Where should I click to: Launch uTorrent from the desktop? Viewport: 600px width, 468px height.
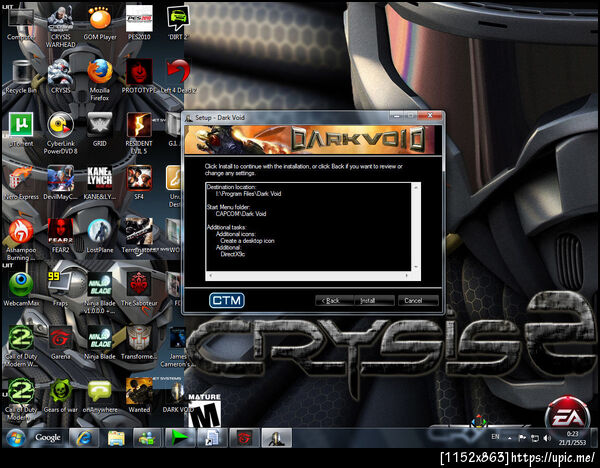[x=21, y=129]
